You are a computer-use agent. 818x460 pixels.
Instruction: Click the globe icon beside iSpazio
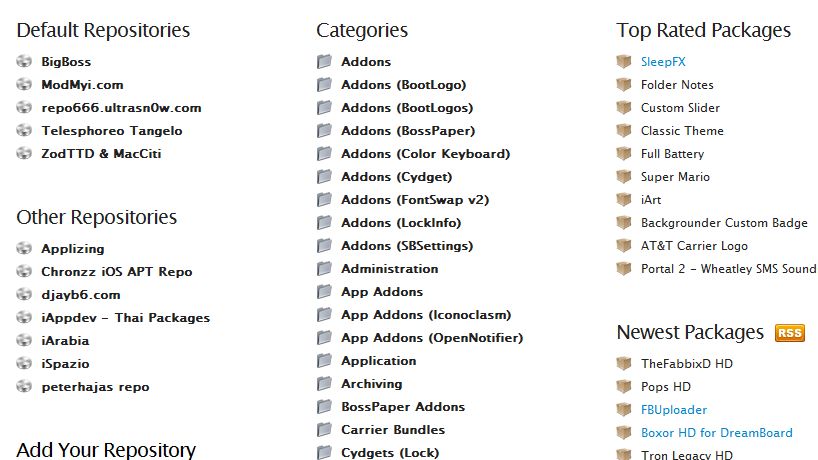25,364
